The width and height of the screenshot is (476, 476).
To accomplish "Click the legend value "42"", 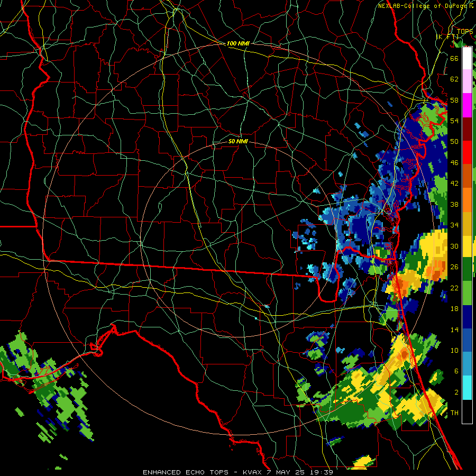I will point(454,184).
